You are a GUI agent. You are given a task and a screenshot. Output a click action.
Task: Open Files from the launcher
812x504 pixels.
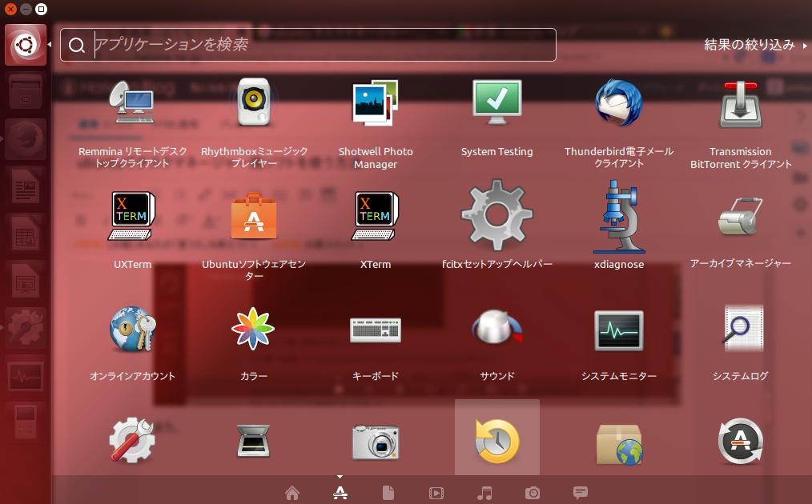point(26,91)
